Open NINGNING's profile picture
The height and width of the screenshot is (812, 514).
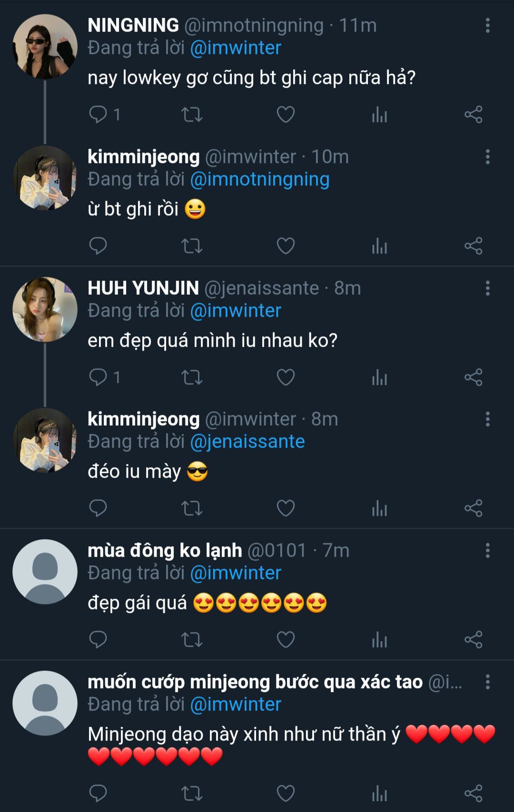pos(45,47)
